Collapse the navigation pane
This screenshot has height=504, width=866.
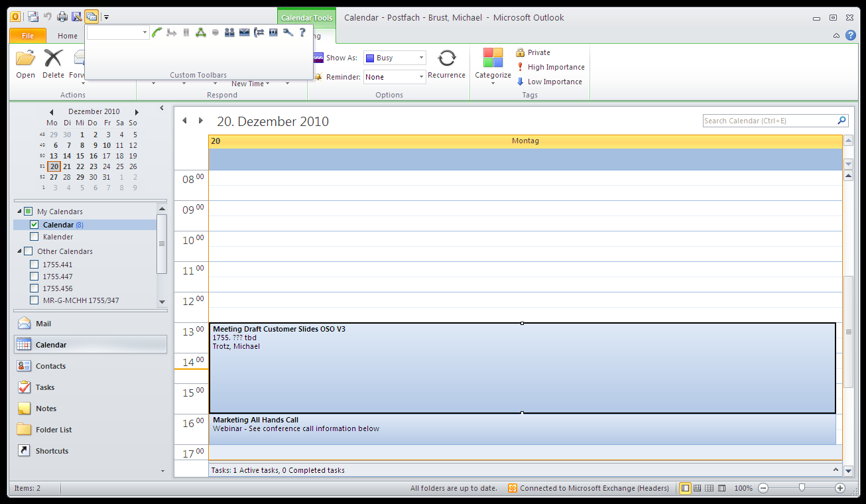pyautogui.click(x=162, y=108)
